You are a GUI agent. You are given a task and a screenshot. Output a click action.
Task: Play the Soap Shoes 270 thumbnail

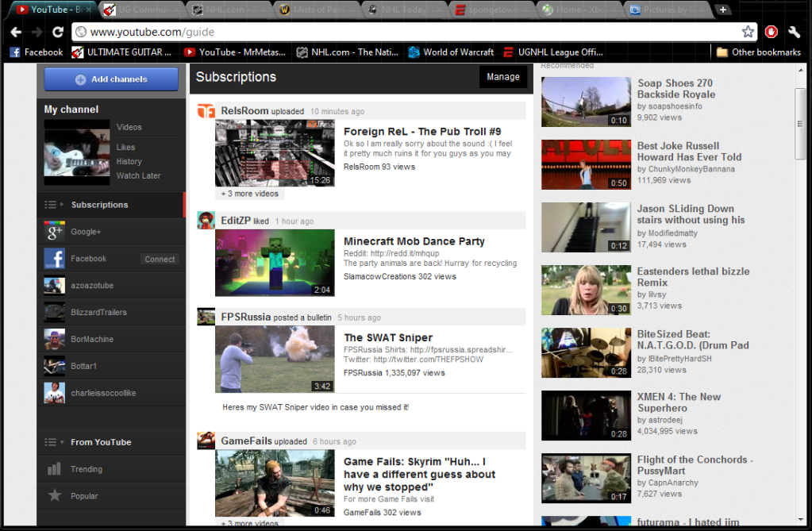[x=586, y=102]
